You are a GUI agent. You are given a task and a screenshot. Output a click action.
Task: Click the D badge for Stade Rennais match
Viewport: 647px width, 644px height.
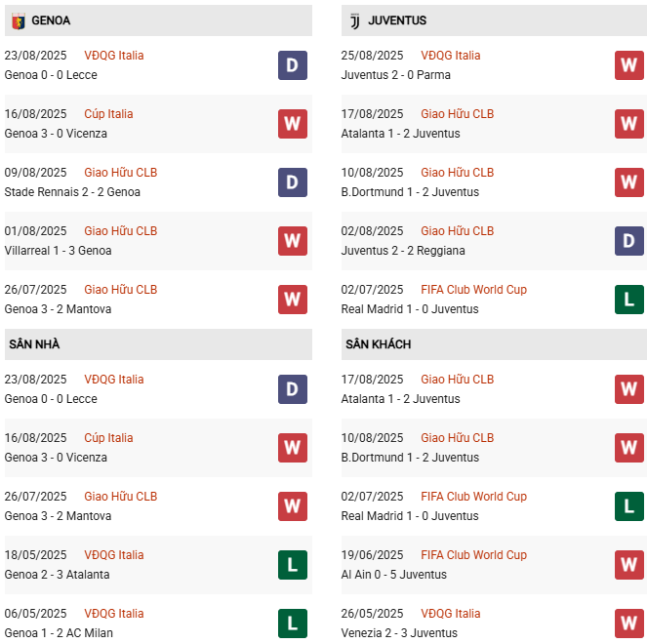click(293, 182)
